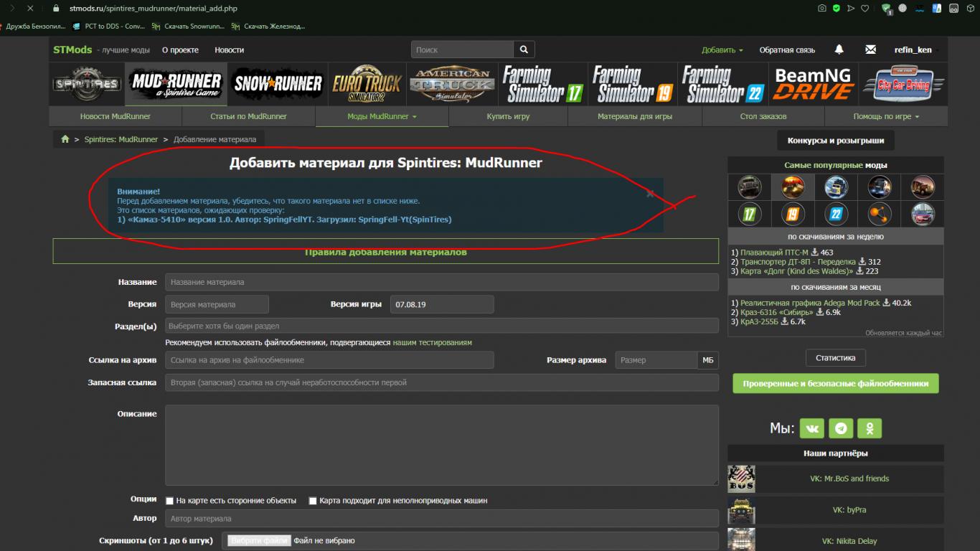Go to 'Стол заказов' menu item
Viewport: 980px width, 551px height.
(x=763, y=116)
